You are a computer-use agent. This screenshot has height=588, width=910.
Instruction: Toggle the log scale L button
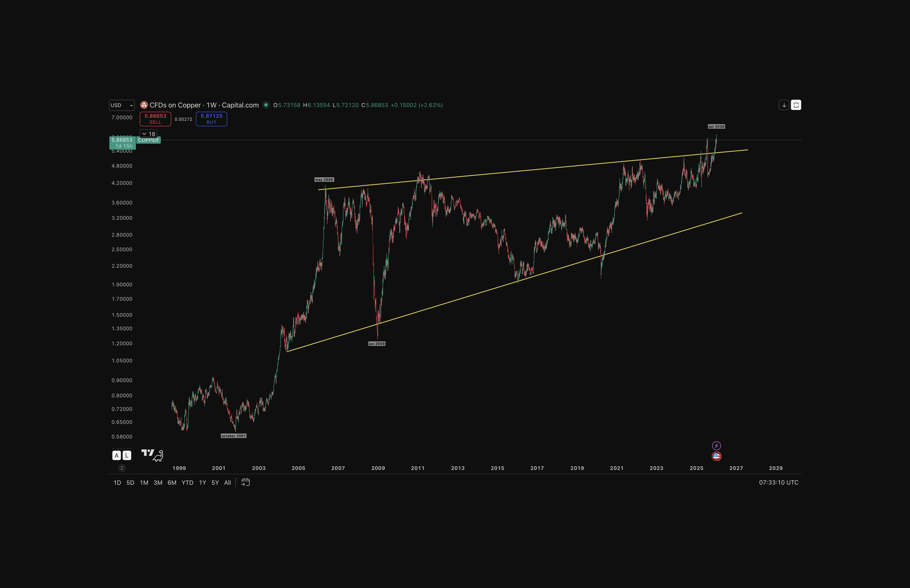127,455
